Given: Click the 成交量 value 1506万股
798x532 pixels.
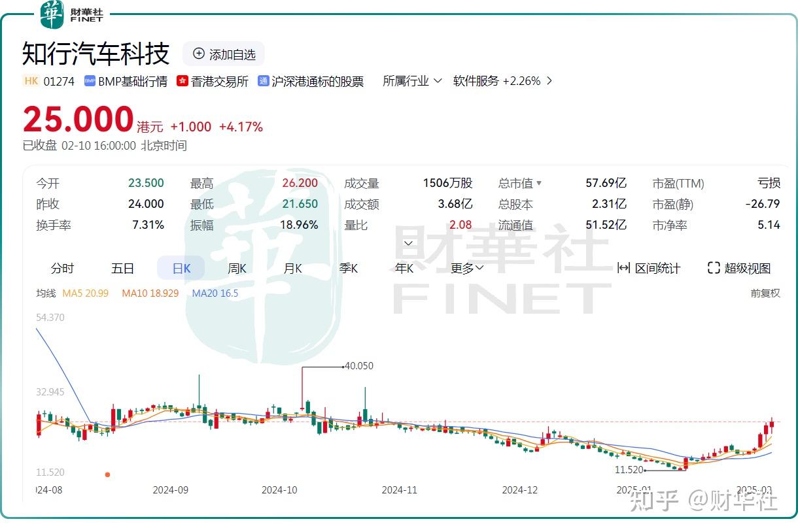Looking at the screenshot, I should 447,184.
